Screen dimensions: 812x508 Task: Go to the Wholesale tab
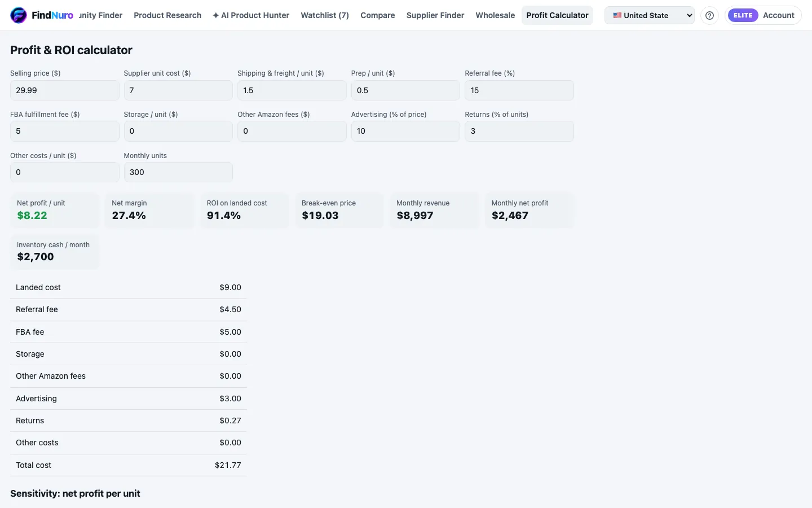pyautogui.click(x=495, y=15)
